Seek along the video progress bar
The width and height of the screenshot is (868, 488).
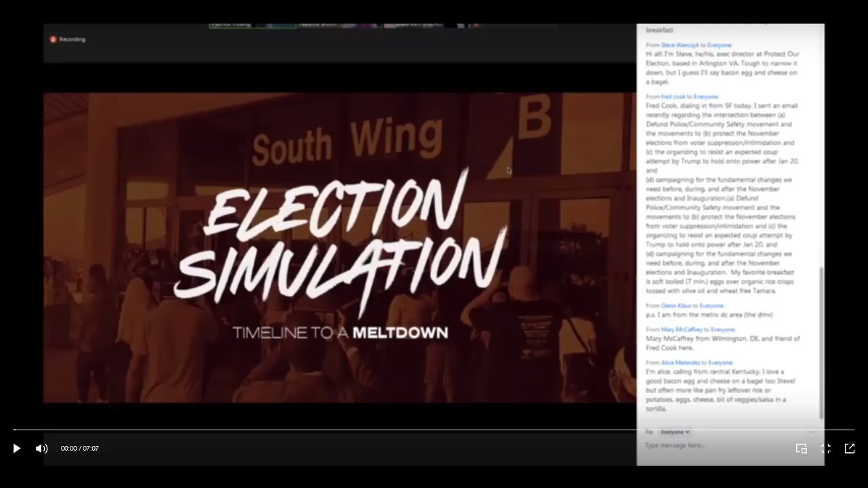point(434,430)
